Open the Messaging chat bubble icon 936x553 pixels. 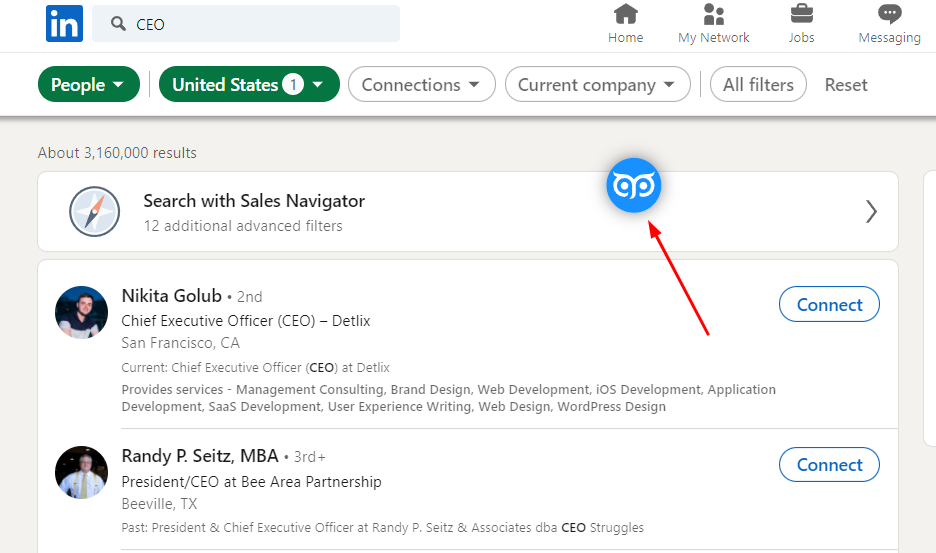click(889, 14)
